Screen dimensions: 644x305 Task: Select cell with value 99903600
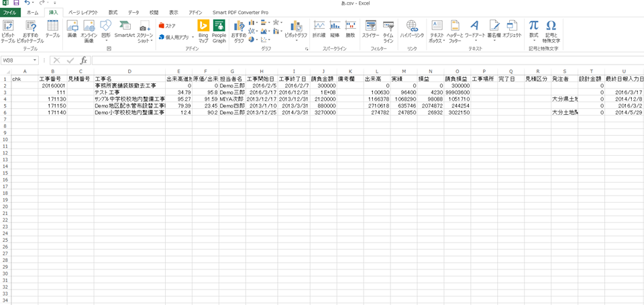(457, 93)
